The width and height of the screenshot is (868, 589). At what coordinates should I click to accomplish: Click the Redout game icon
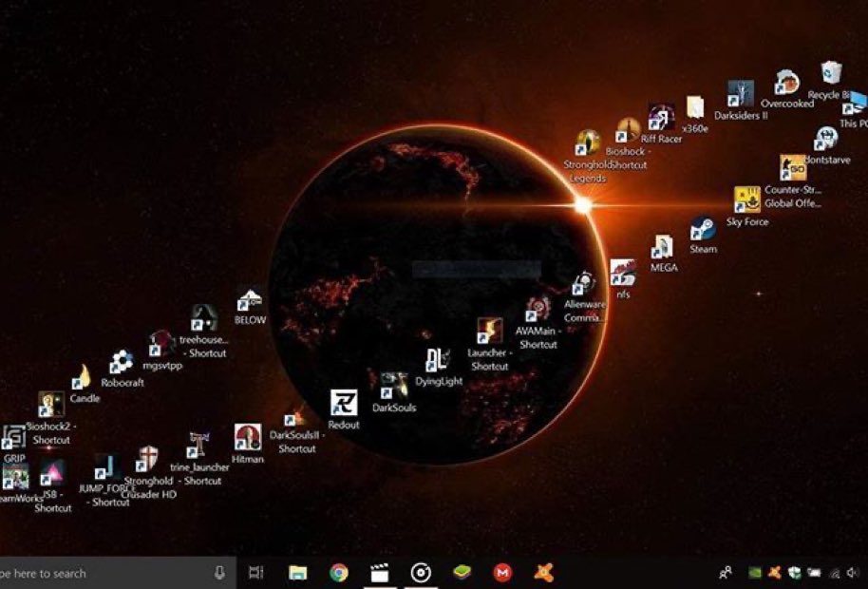(343, 403)
